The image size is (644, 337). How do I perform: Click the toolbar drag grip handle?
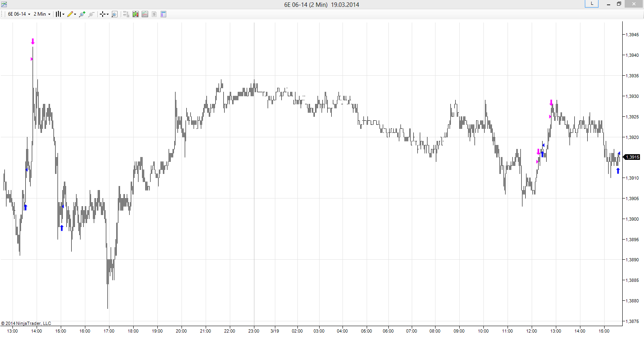[x=2, y=14]
